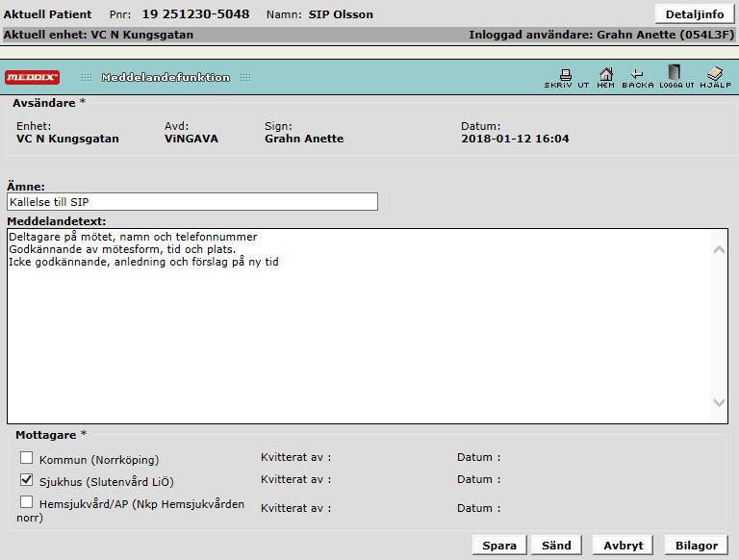This screenshot has width=739, height=560.
Task: Check the Hemsjukvård/AP recipient checkbox
Action: click(x=26, y=502)
